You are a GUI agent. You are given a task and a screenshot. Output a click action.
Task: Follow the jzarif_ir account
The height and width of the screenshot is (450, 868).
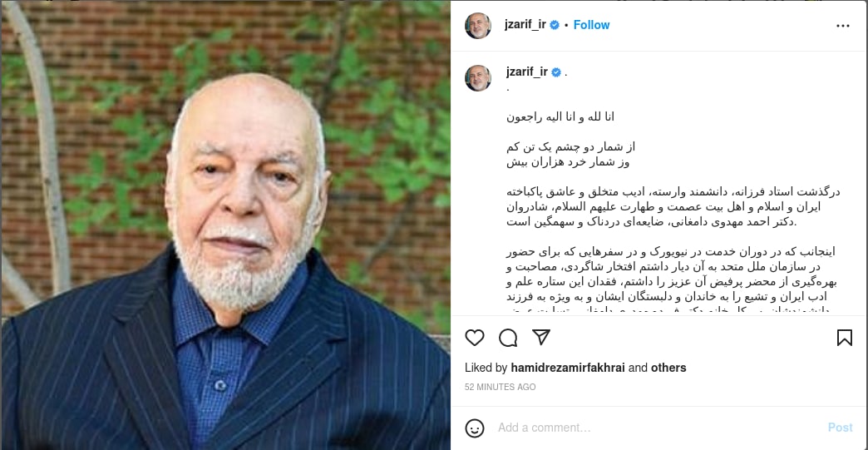pyautogui.click(x=591, y=25)
